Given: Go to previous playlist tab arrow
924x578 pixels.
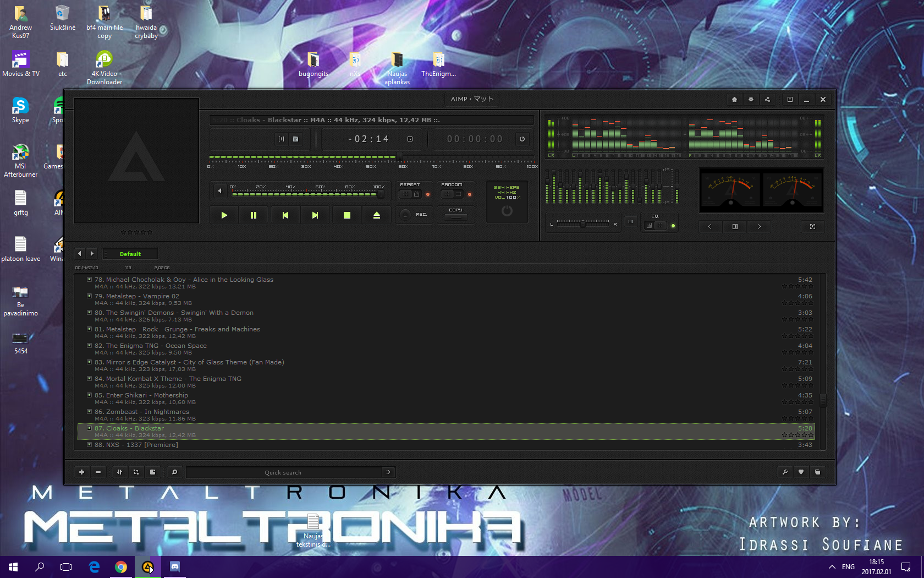Looking at the screenshot, I should click(80, 254).
